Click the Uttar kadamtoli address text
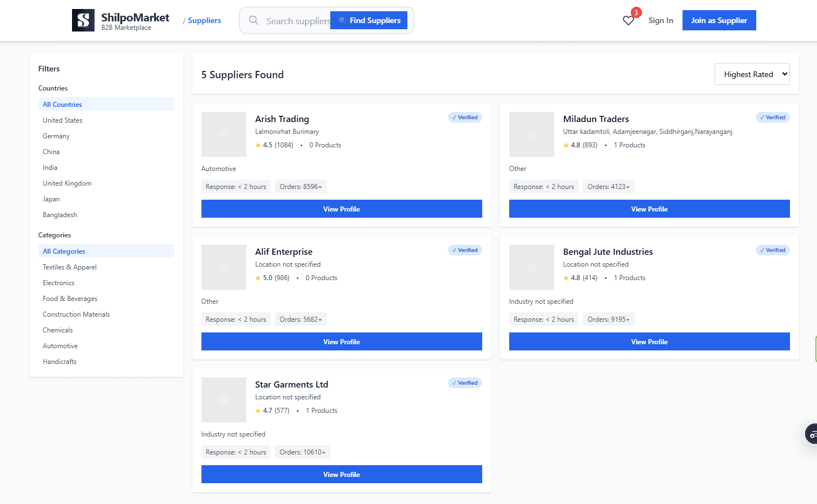Viewport: 817px width, 504px height. point(648,131)
